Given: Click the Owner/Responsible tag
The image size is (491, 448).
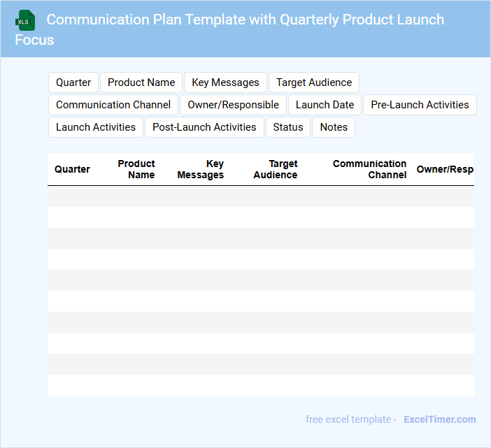Looking at the screenshot, I should [233, 105].
